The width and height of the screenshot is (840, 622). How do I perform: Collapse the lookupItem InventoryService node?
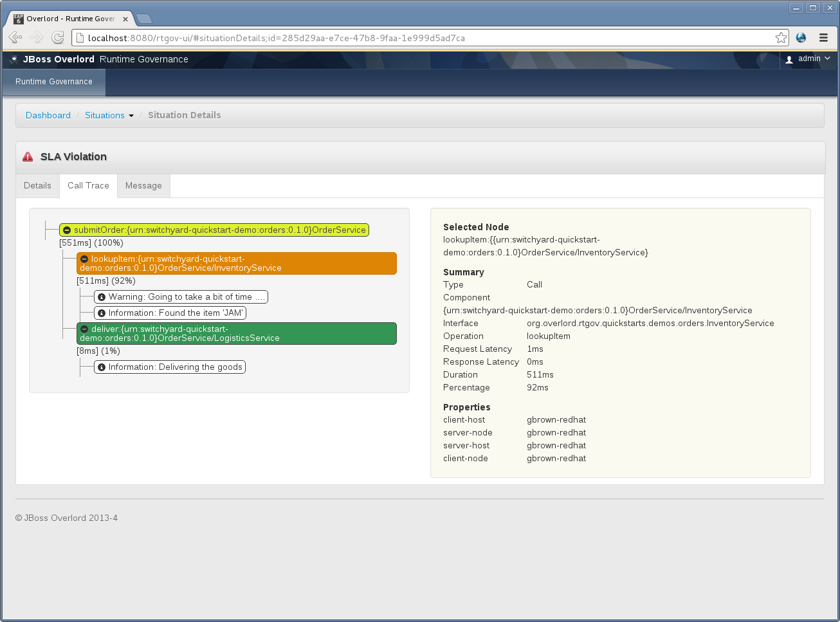pyautogui.click(x=84, y=259)
